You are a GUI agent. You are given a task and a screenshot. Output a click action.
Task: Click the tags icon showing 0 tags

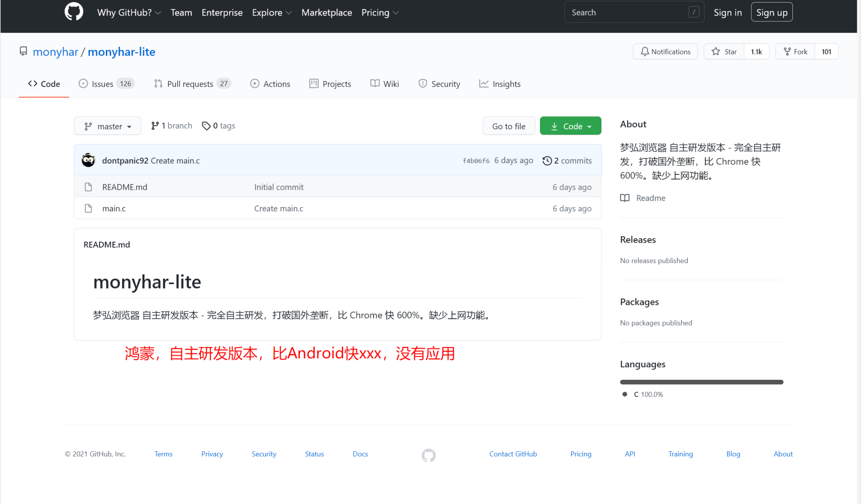(207, 125)
